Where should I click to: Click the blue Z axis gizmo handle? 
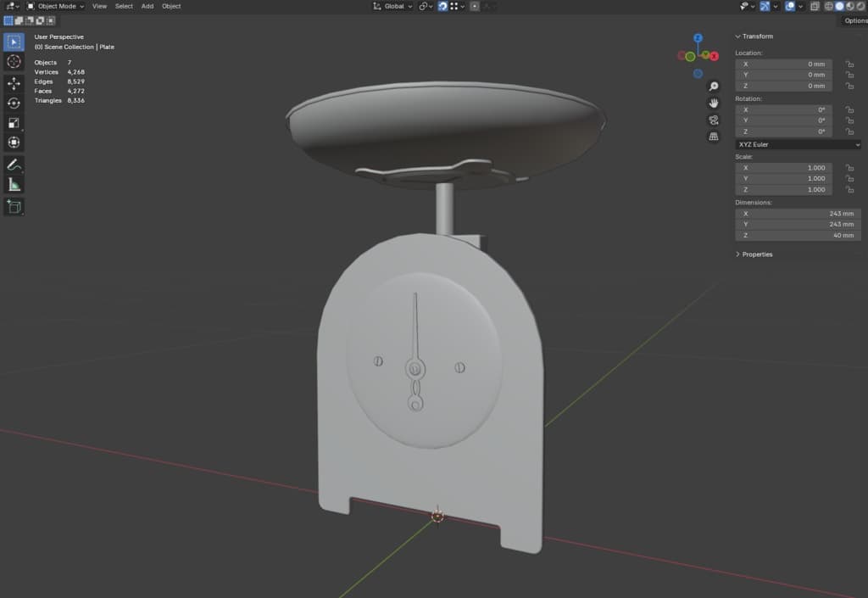698,38
